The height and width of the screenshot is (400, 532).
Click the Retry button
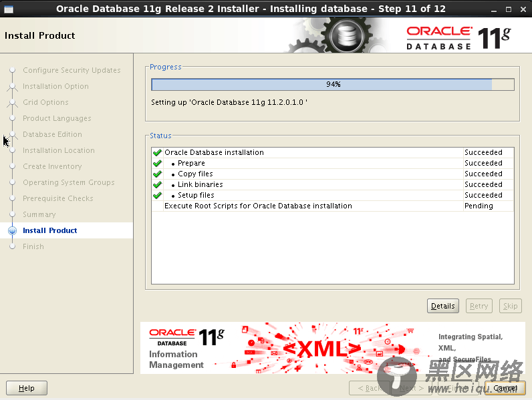tap(479, 306)
